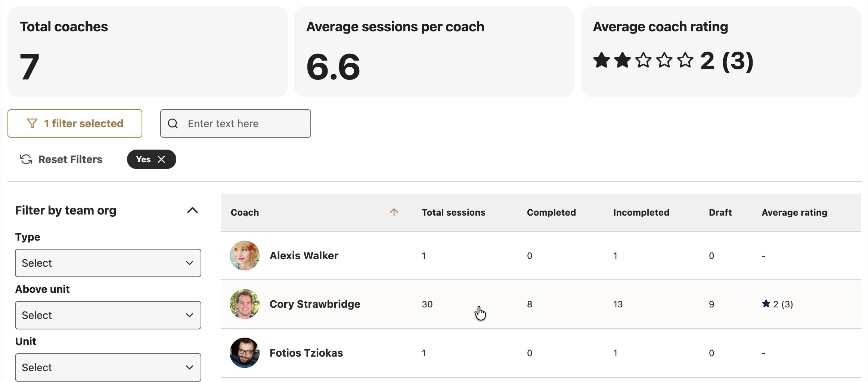Click Cory Strawbridge's rating star icon
This screenshot has width=868, height=382.
[766, 304]
